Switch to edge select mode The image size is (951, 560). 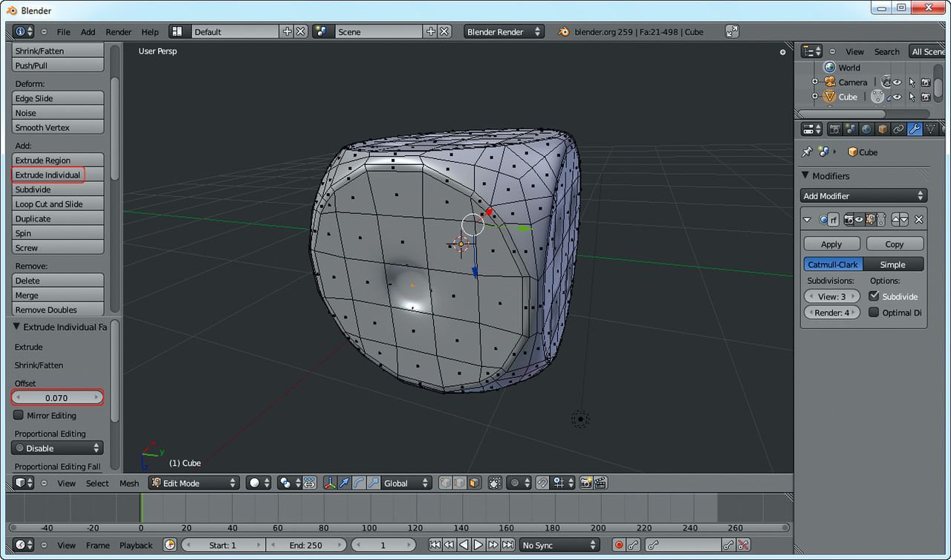459,483
